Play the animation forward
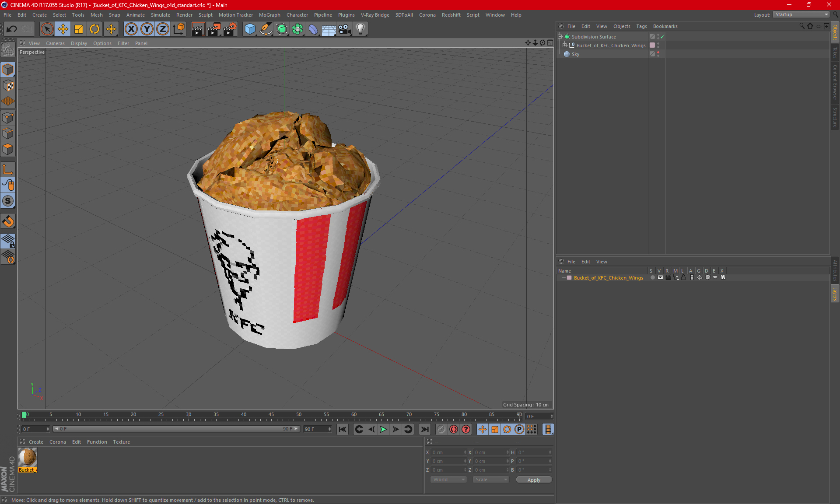This screenshot has width=840, height=504. click(383, 429)
